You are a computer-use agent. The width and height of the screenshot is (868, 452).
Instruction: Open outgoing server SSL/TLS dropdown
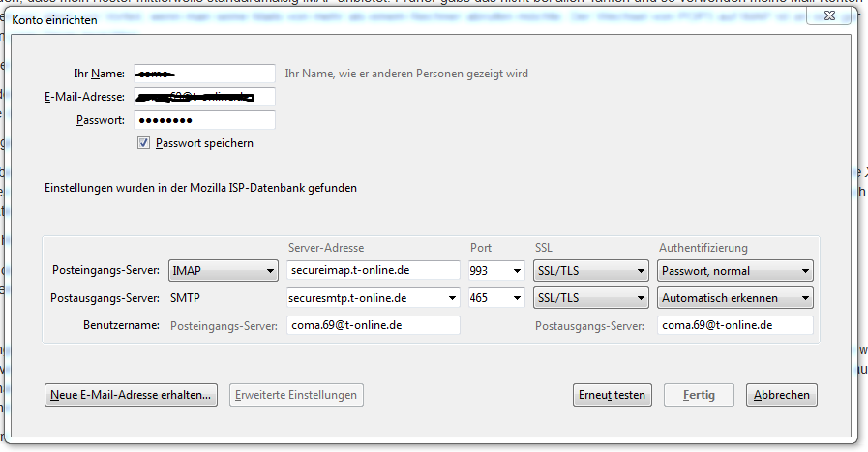pos(590,298)
